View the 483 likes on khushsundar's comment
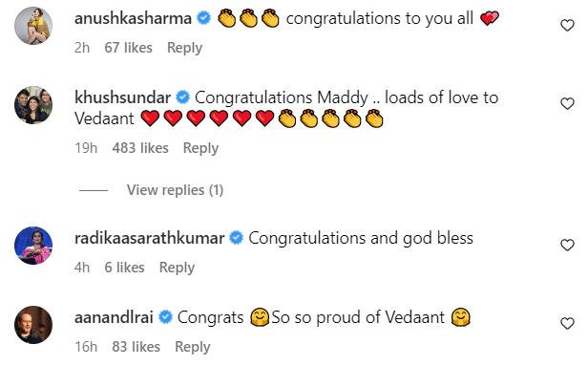The image size is (588, 366). click(140, 148)
